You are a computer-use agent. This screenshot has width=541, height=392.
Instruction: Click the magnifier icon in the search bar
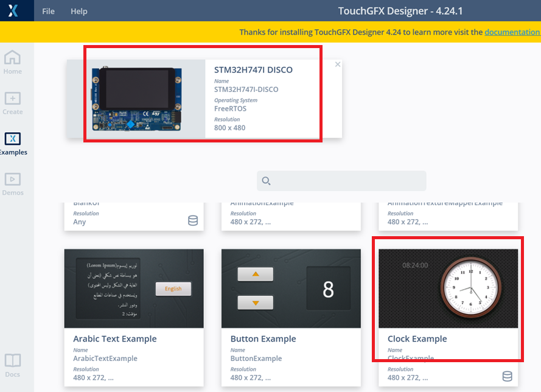pyautogui.click(x=266, y=181)
